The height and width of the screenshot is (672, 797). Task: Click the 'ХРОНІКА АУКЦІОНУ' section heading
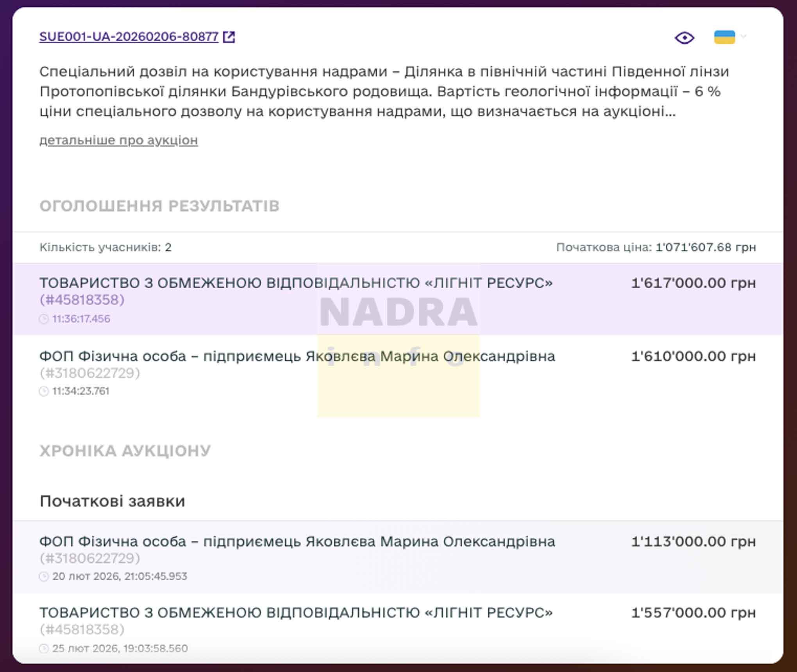click(125, 451)
